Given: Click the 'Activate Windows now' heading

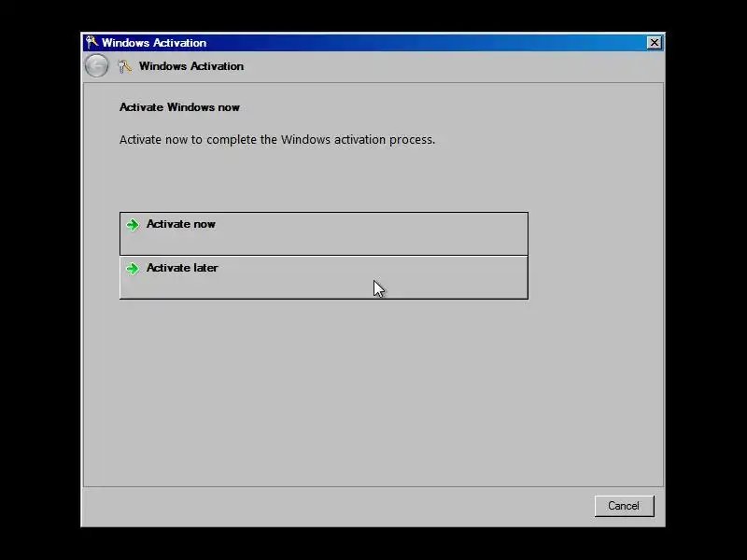Looking at the screenshot, I should tap(179, 107).
